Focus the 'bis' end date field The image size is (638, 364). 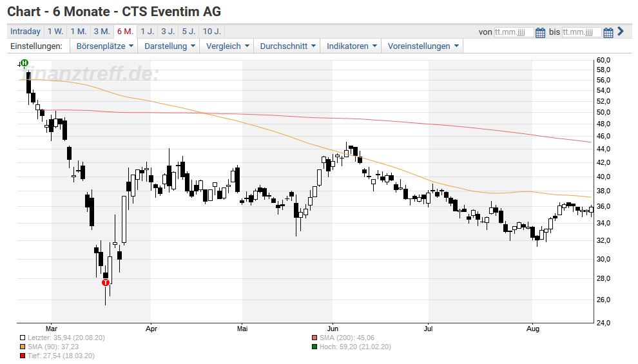(581, 32)
